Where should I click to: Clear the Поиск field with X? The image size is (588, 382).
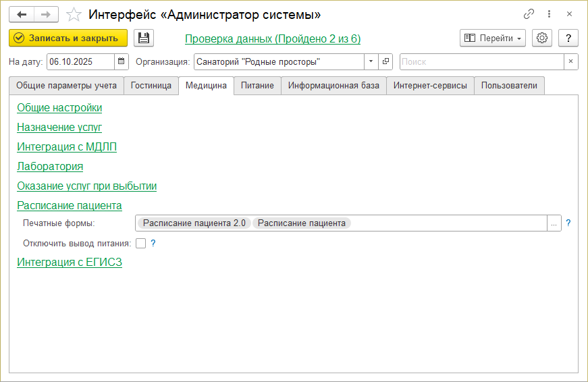[570, 61]
